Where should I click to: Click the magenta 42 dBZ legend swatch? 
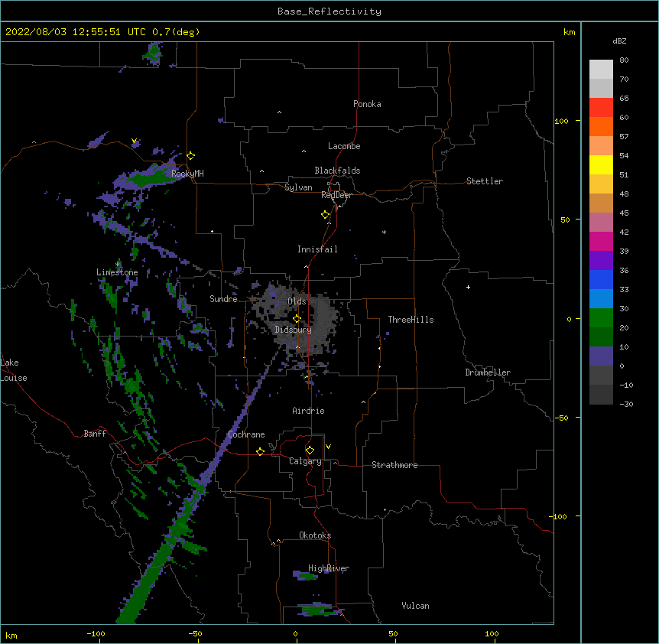pos(601,241)
